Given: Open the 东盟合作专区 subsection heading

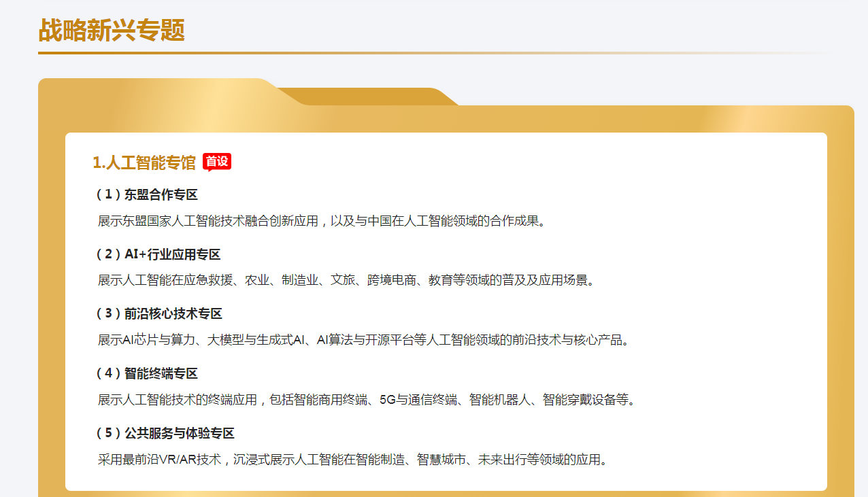Looking at the screenshot, I should tap(147, 195).
